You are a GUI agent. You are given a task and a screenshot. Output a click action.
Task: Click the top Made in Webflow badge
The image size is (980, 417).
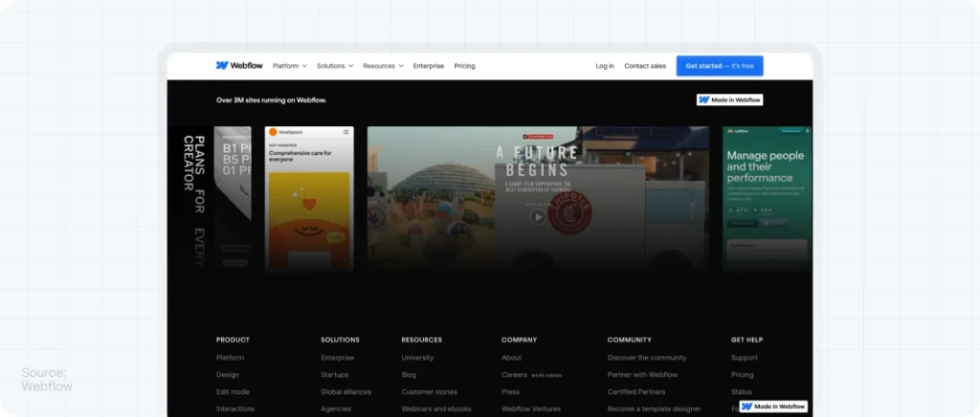[729, 99]
